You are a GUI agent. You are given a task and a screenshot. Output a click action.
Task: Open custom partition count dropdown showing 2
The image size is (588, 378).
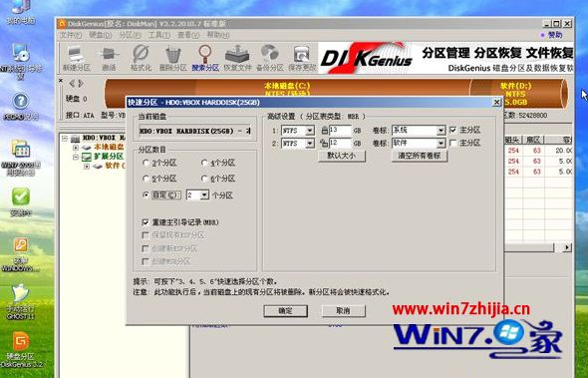coord(204,195)
